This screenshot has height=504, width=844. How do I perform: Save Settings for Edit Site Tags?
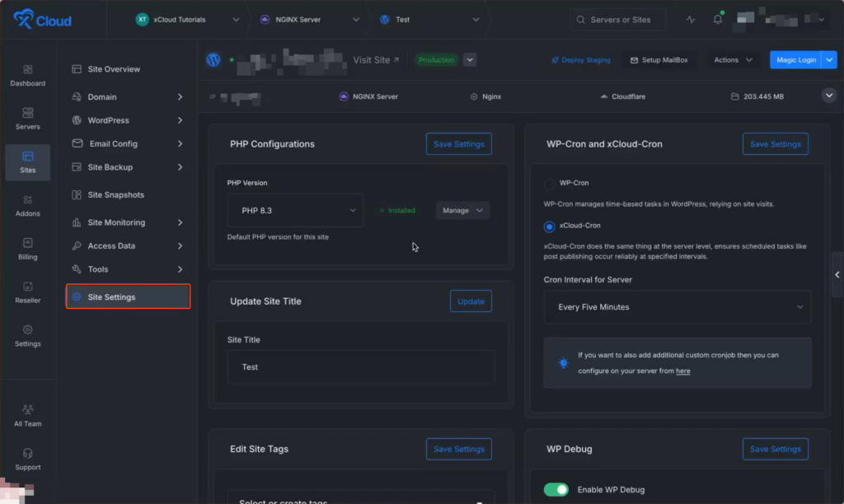[x=458, y=449]
